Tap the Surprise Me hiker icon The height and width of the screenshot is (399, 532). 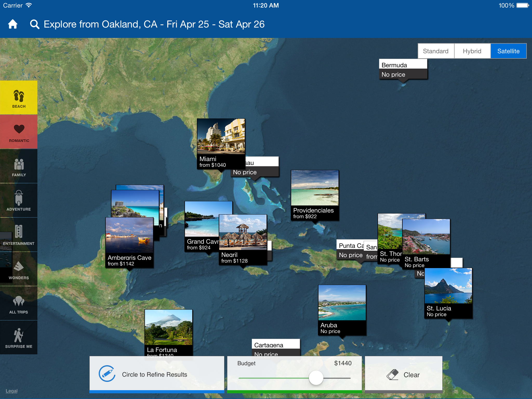[19, 338]
